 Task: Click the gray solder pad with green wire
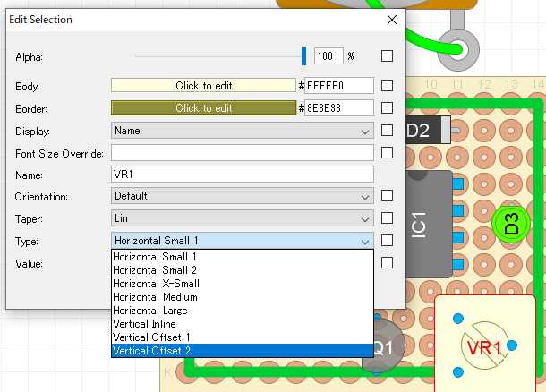(x=458, y=50)
